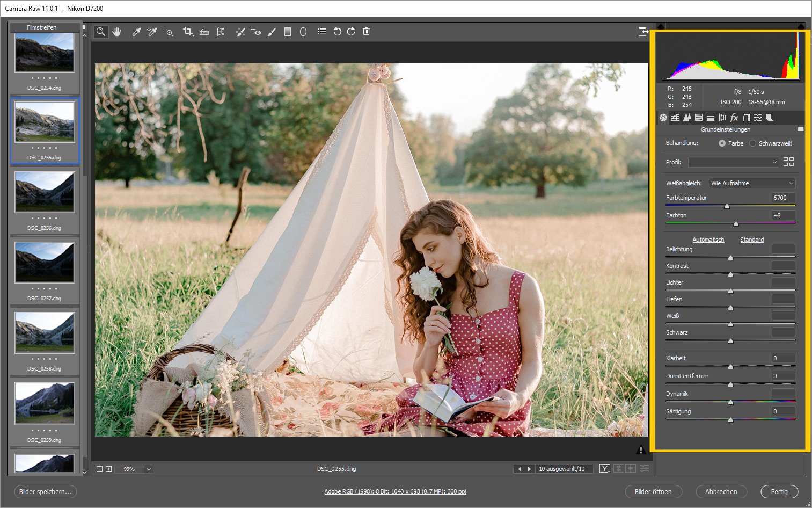Activate the White Balance eyedropper tool
Image resolution: width=812 pixels, height=508 pixels.
[136, 31]
